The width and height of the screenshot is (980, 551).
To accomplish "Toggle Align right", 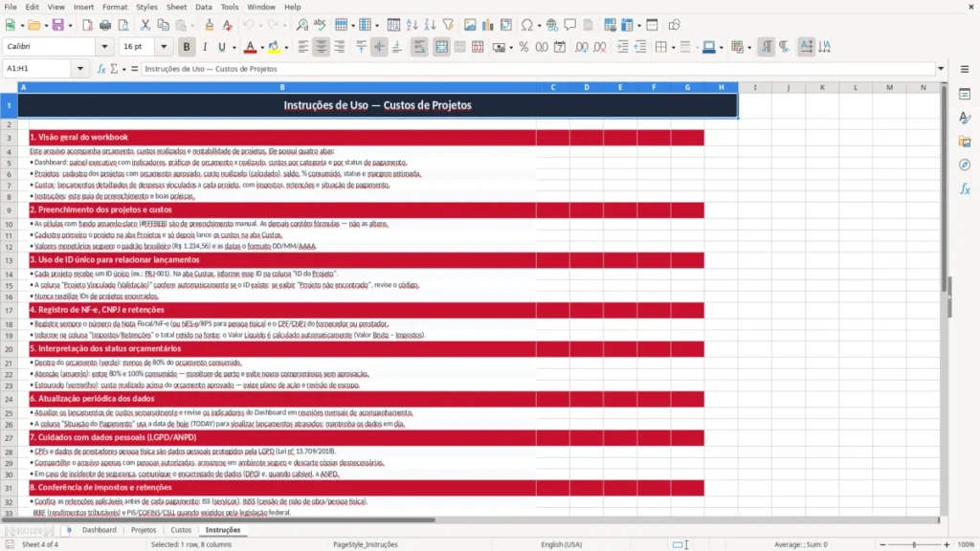I will click(x=340, y=47).
